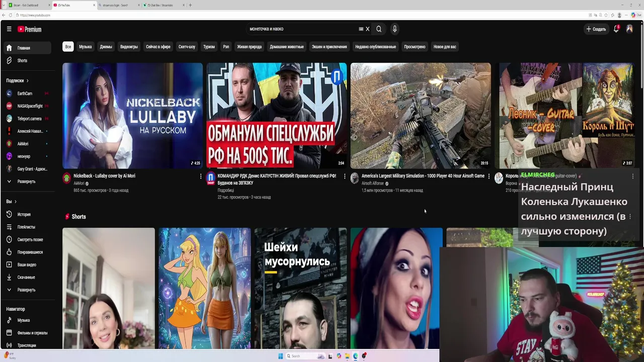644x362 pixels.
Task: Select the Музыка filter chip
Action: coord(86,47)
